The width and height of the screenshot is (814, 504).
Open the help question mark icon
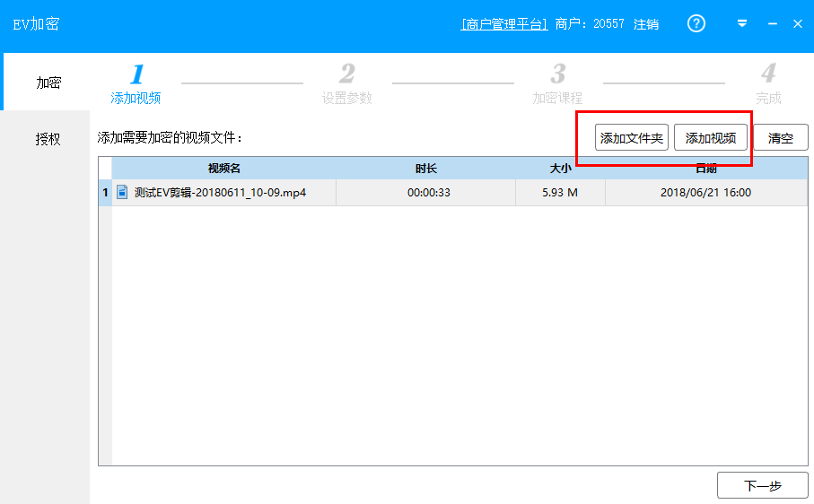click(696, 24)
